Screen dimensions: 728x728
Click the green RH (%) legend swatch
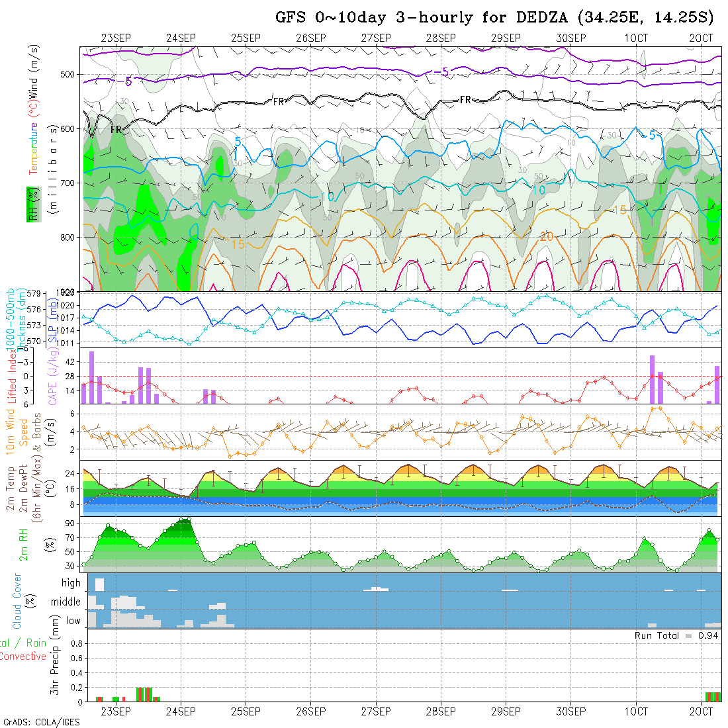32,204
